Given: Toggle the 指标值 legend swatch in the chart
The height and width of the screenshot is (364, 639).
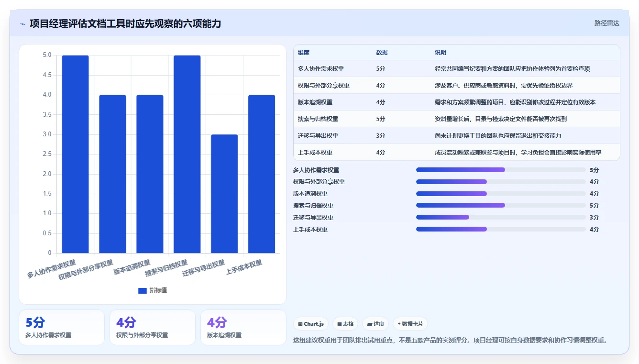Looking at the screenshot, I should [x=142, y=290].
